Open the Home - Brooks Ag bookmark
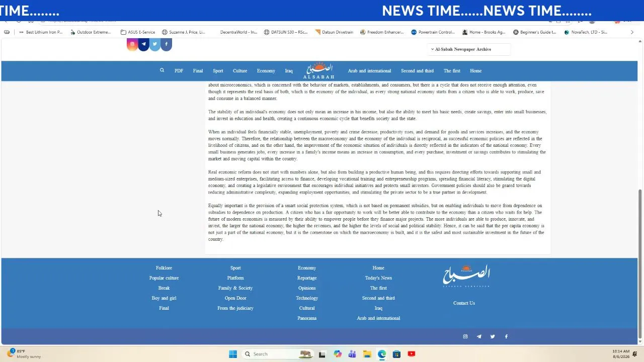This screenshot has width=644, height=362. (484, 32)
